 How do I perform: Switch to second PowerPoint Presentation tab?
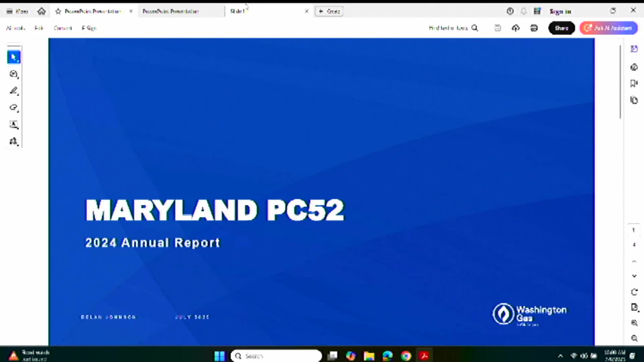170,11
